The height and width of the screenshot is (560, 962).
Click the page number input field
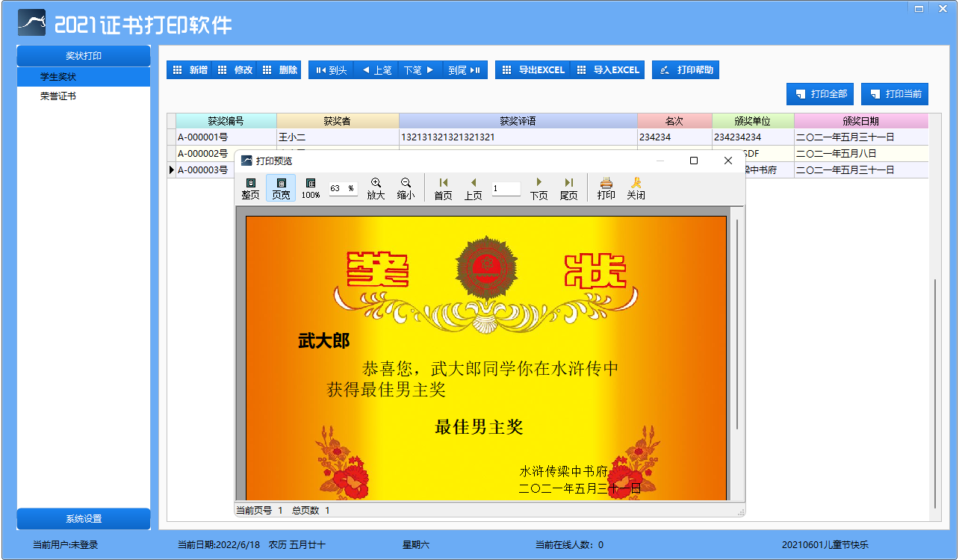(506, 189)
